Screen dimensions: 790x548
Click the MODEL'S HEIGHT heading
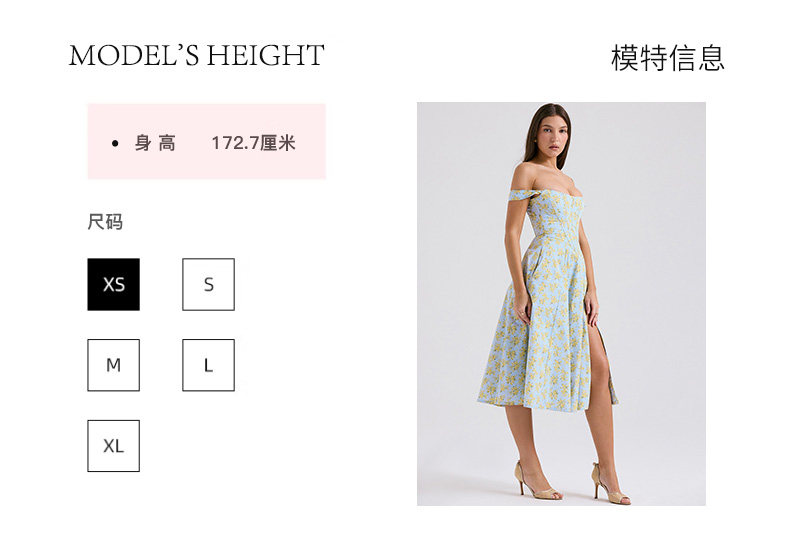pyautogui.click(x=196, y=55)
